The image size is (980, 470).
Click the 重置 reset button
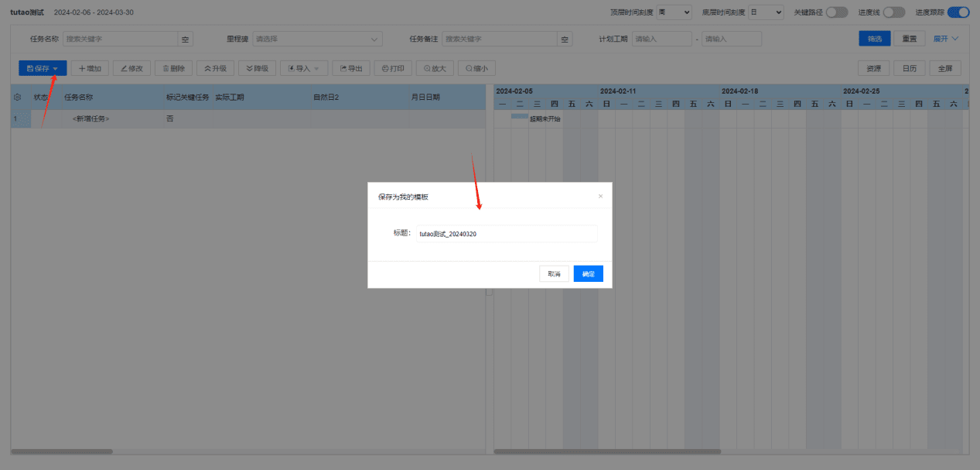(910, 39)
